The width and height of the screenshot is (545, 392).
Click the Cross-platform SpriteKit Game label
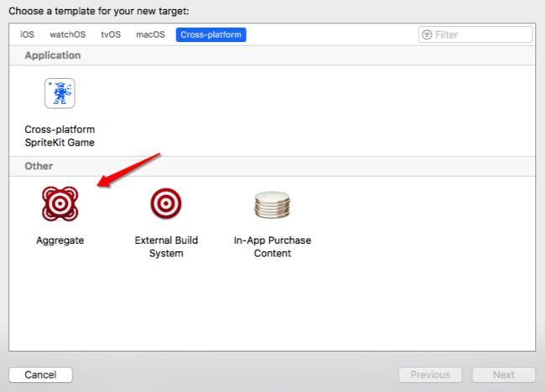60,136
